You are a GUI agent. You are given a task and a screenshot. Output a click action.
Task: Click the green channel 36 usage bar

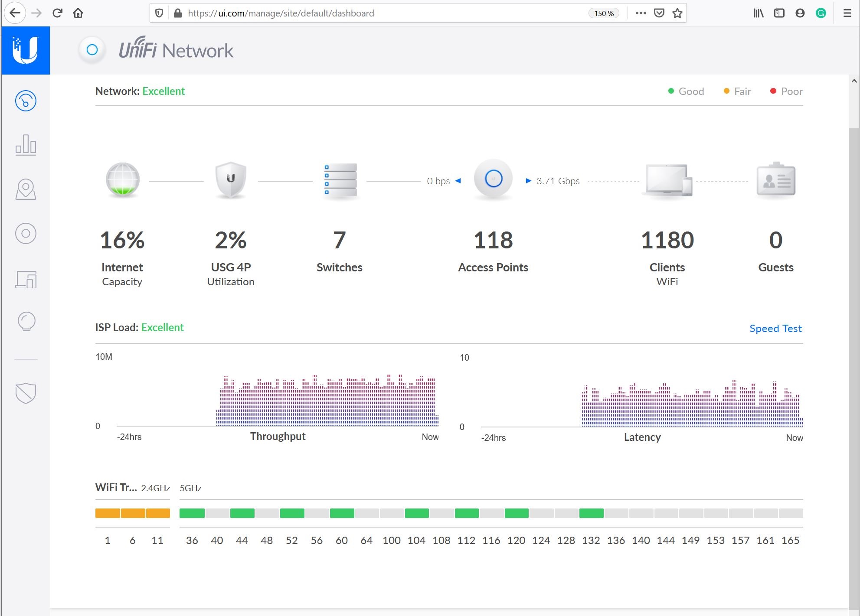tap(192, 513)
